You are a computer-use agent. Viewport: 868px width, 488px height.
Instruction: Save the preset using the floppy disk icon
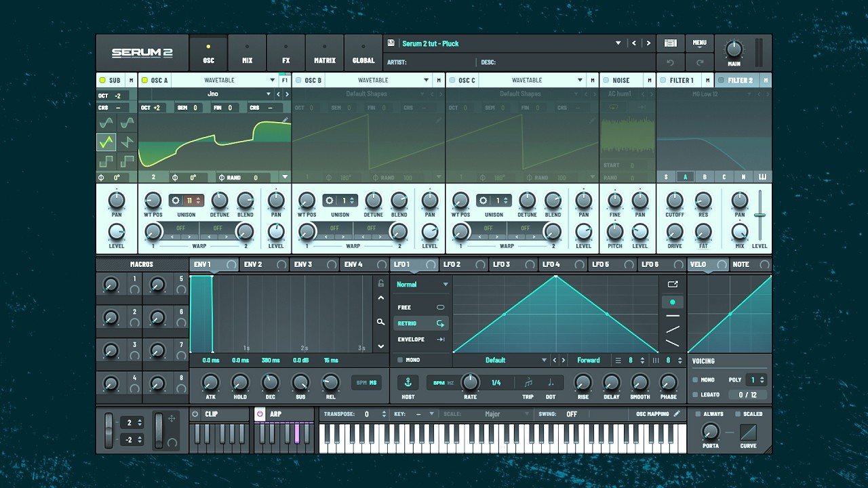[x=391, y=43]
